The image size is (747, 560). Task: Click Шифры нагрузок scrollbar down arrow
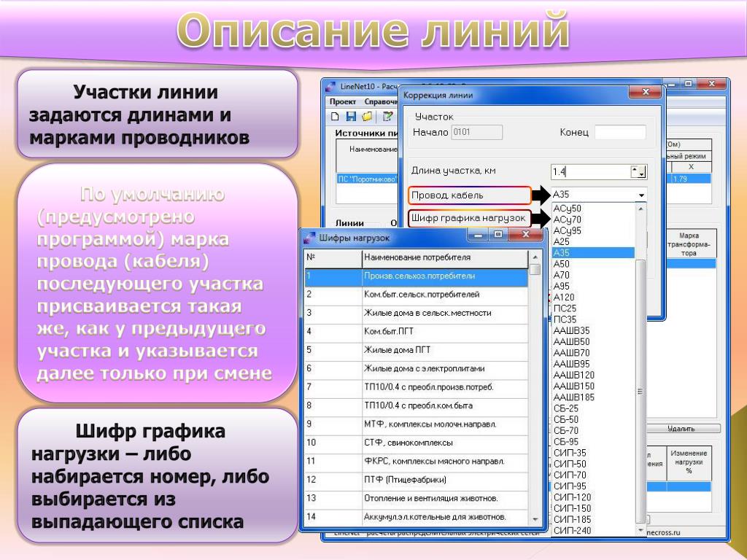pyautogui.click(x=535, y=519)
